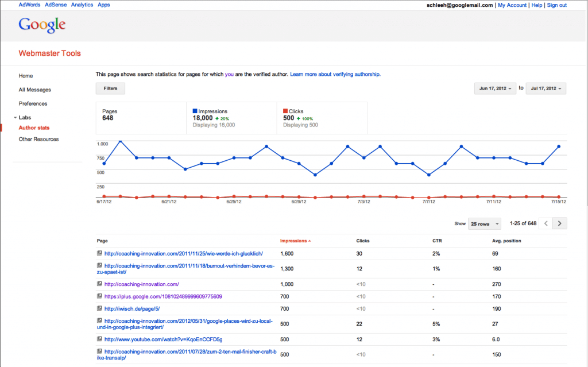Open Apps from the top bar
588x367 pixels.
tap(104, 5)
